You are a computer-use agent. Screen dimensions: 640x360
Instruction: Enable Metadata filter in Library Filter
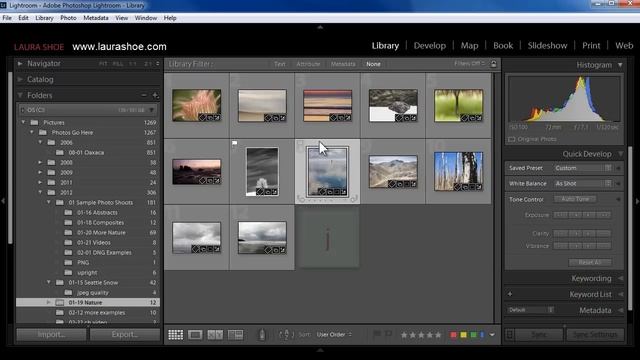(x=343, y=64)
